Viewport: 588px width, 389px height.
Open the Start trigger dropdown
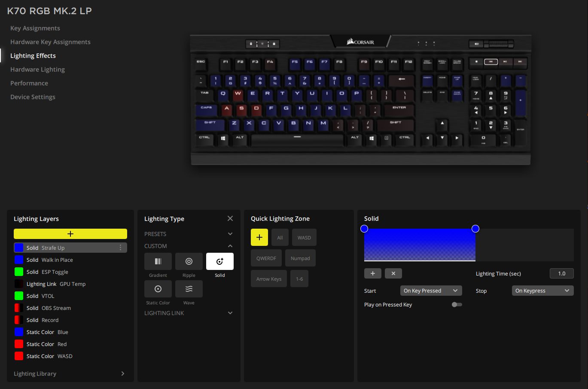click(431, 291)
